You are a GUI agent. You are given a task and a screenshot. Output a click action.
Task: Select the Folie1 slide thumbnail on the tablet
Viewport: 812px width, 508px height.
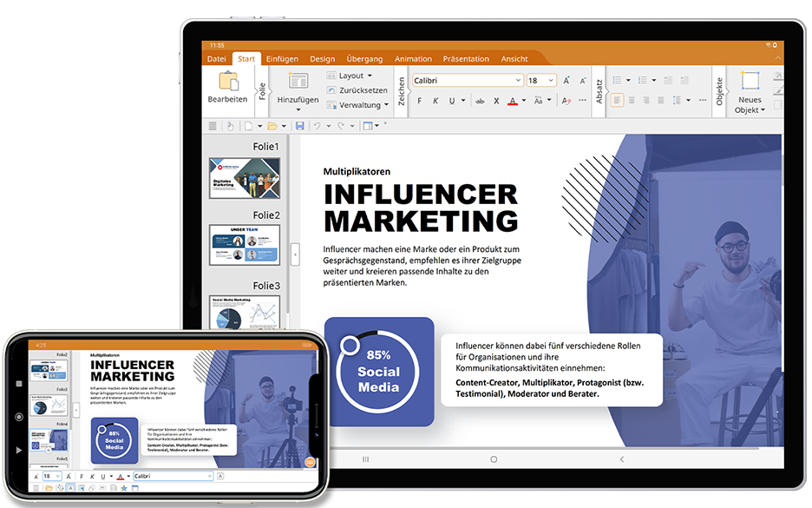click(245, 178)
